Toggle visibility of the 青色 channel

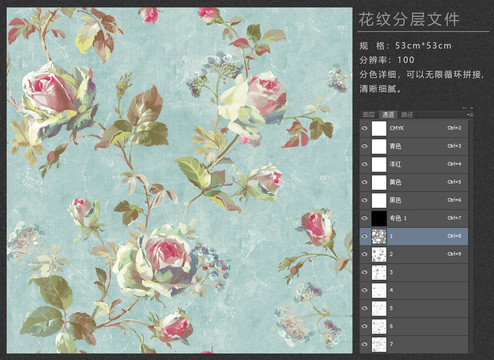point(365,146)
